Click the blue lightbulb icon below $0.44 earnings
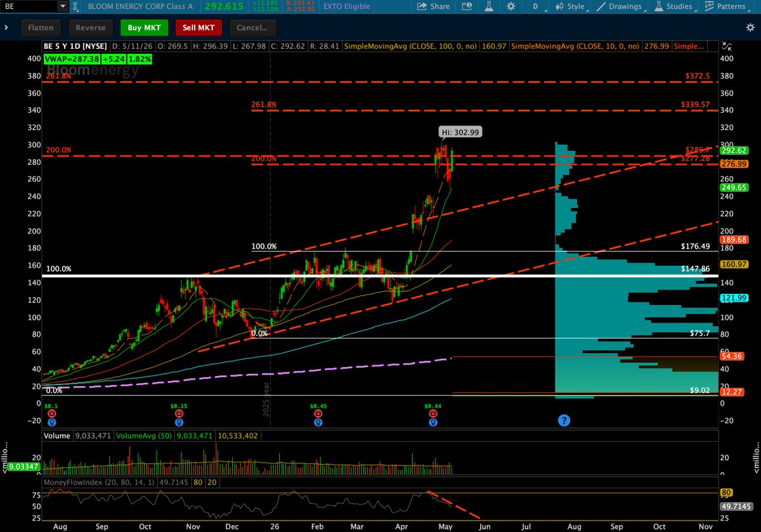761x532 pixels. (x=433, y=422)
